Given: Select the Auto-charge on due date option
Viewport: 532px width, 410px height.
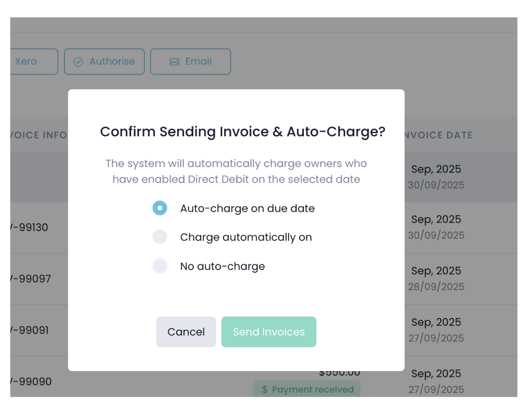Looking at the screenshot, I should [160, 208].
